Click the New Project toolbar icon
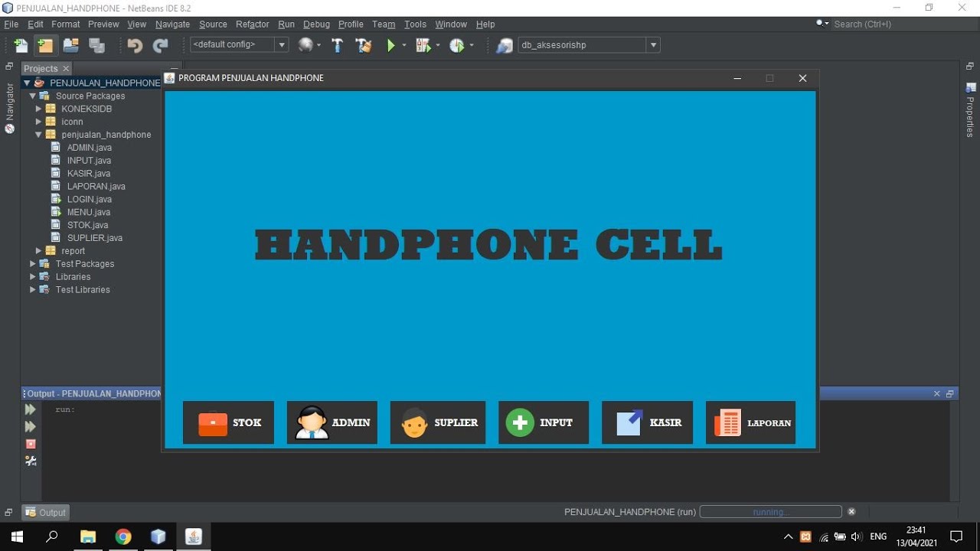Screen dimensions: 980x551 pos(45,45)
